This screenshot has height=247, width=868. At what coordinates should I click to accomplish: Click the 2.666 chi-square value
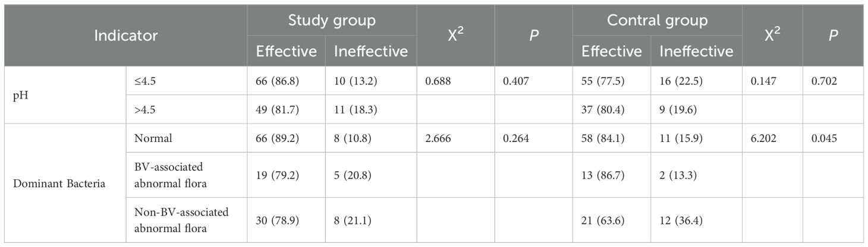coord(439,138)
